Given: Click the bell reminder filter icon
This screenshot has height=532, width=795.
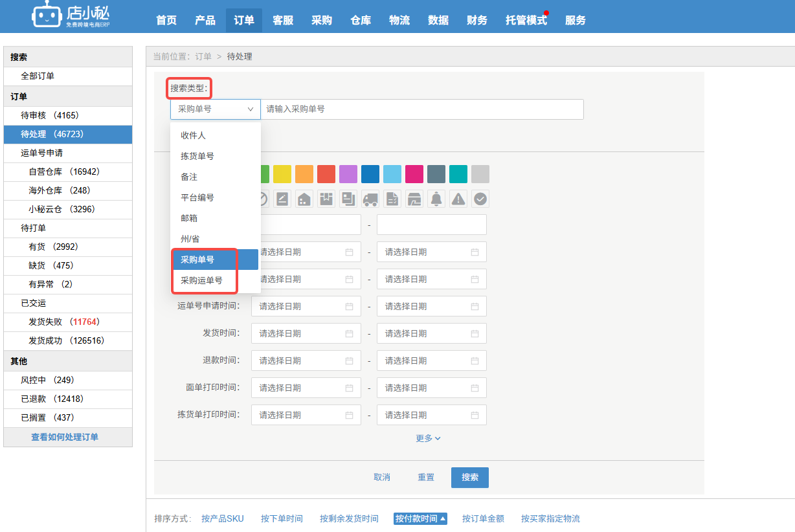Looking at the screenshot, I should (436, 199).
